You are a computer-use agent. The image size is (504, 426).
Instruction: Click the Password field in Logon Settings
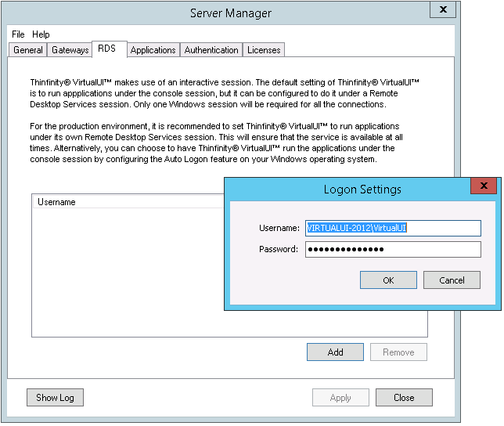pyautogui.click(x=393, y=250)
